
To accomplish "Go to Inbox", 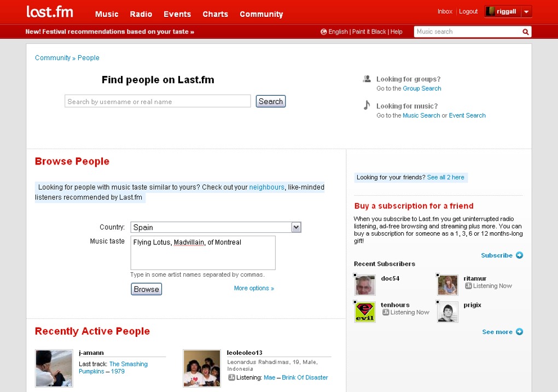I will click(445, 11).
